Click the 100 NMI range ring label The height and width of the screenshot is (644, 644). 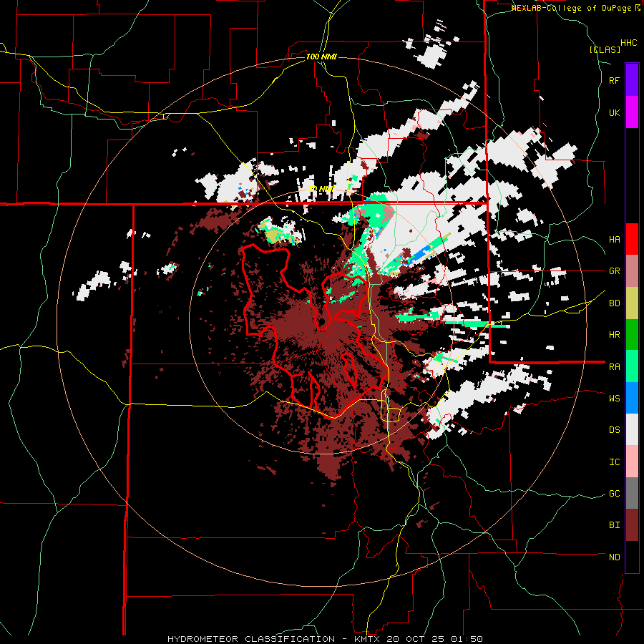pyautogui.click(x=321, y=57)
